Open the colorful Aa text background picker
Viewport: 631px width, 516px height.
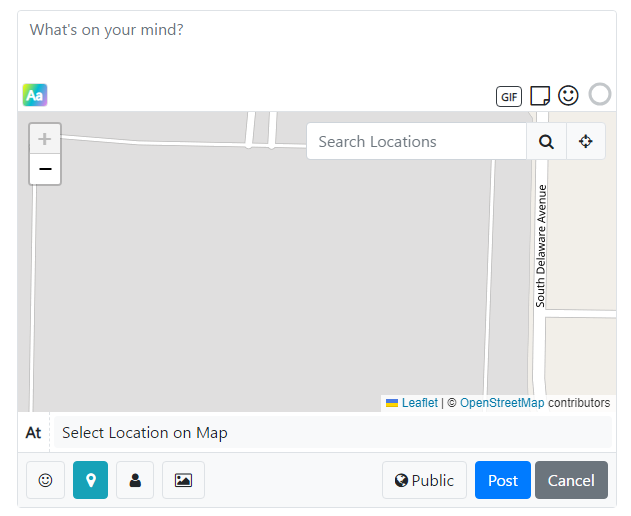coord(35,95)
